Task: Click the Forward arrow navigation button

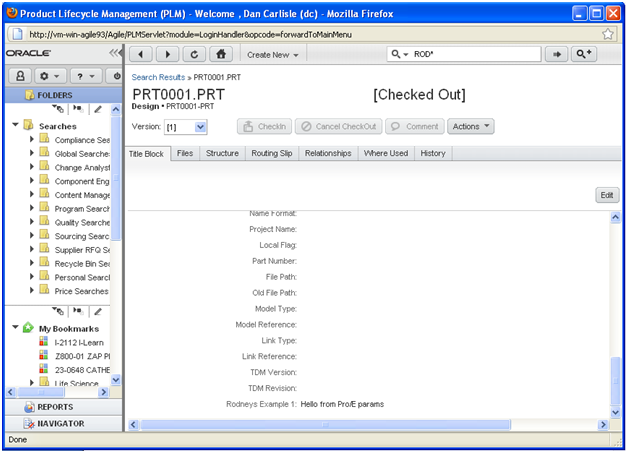Action: click(x=167, y=54)
